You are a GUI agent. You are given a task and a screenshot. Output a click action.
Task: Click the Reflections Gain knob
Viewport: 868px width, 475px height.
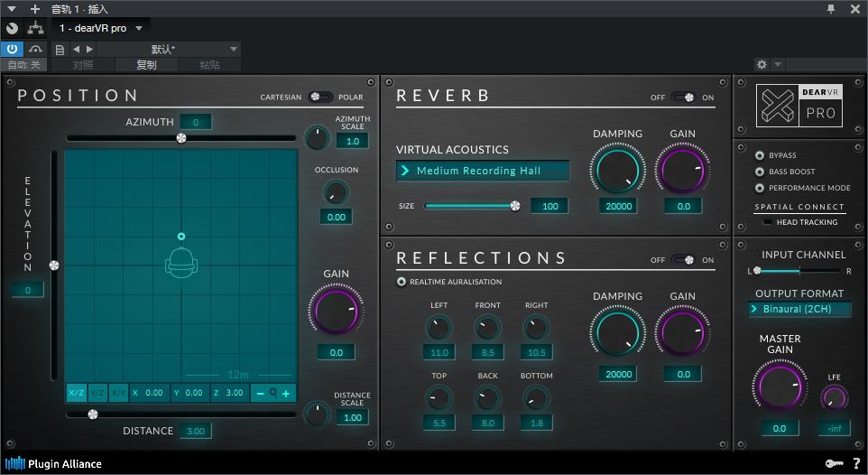[682, 333]
